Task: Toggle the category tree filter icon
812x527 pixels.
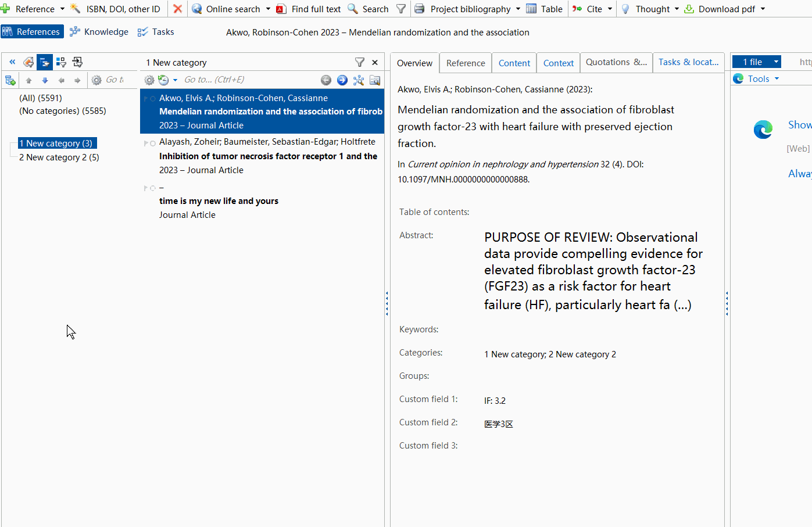Action: coord(45,62)
